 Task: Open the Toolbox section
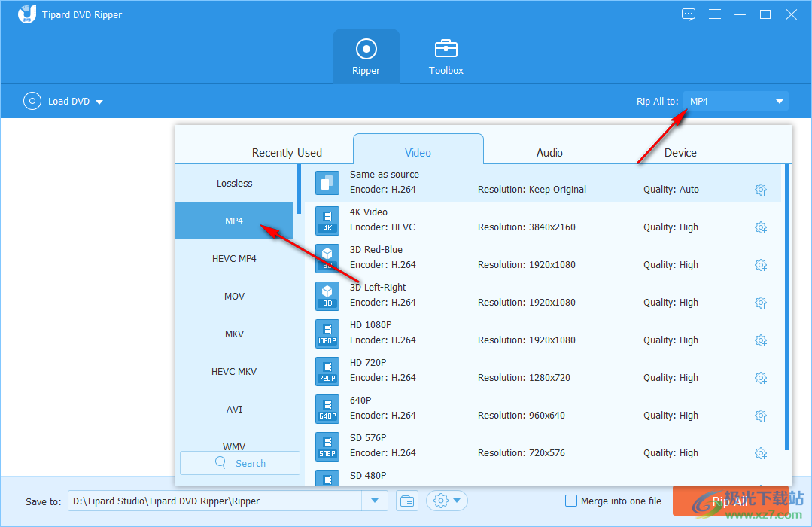coord(446,56)
